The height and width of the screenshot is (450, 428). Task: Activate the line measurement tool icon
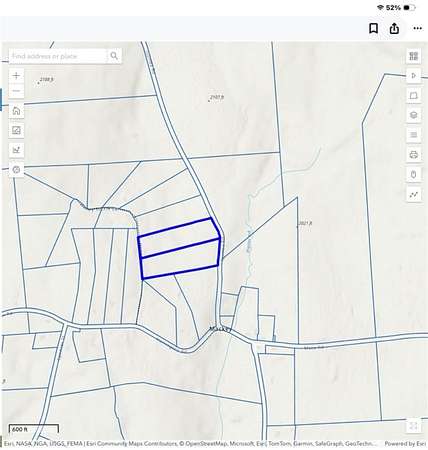pos(413,194)
